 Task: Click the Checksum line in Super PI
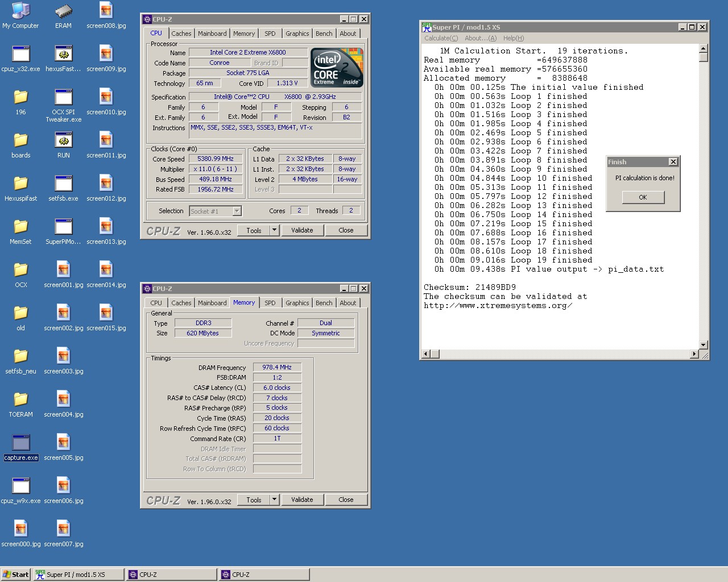tap(470, 287)
